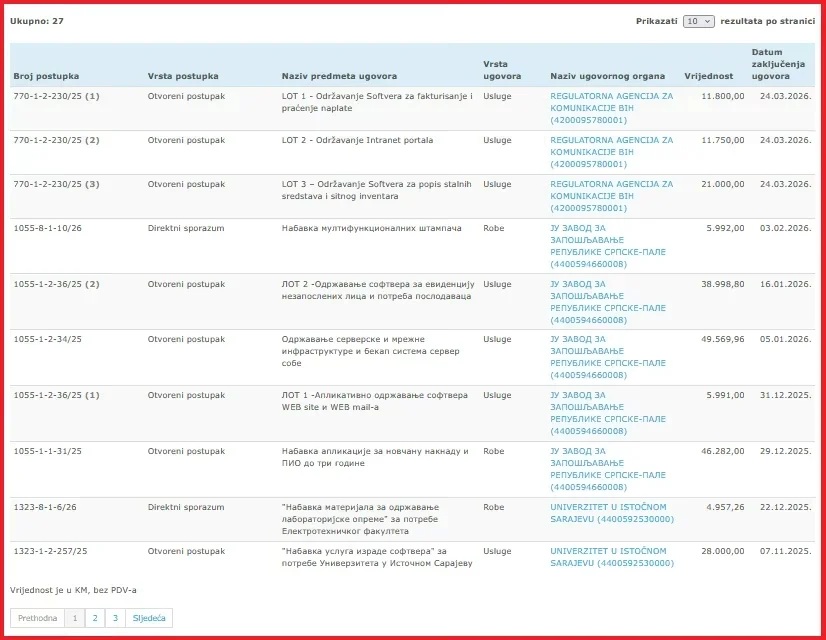Open ЈУ ЗАВОД link in 1055-1-1-31/25 row
Viewport: 826px width, 640px height.
click(x=608, y=469)
